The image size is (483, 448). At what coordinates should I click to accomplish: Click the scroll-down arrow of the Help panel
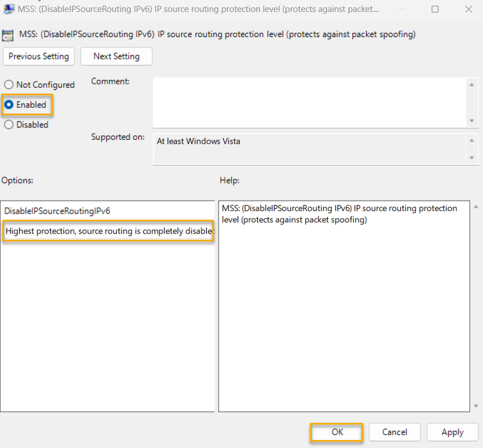coord(474,406)
